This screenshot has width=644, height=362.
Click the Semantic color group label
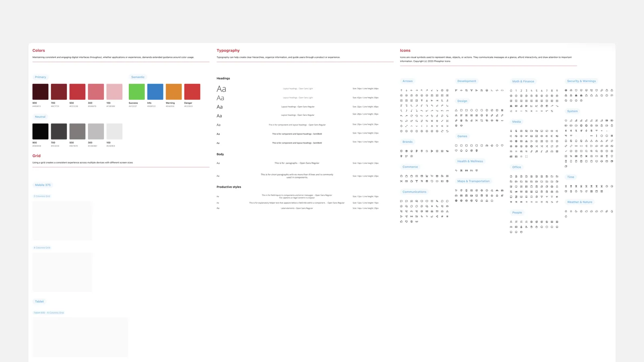[138, 77]
